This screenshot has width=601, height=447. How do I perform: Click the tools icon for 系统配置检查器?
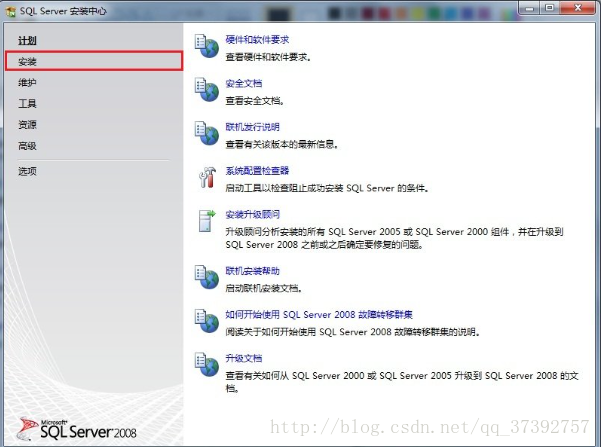[x=207, y=177]
